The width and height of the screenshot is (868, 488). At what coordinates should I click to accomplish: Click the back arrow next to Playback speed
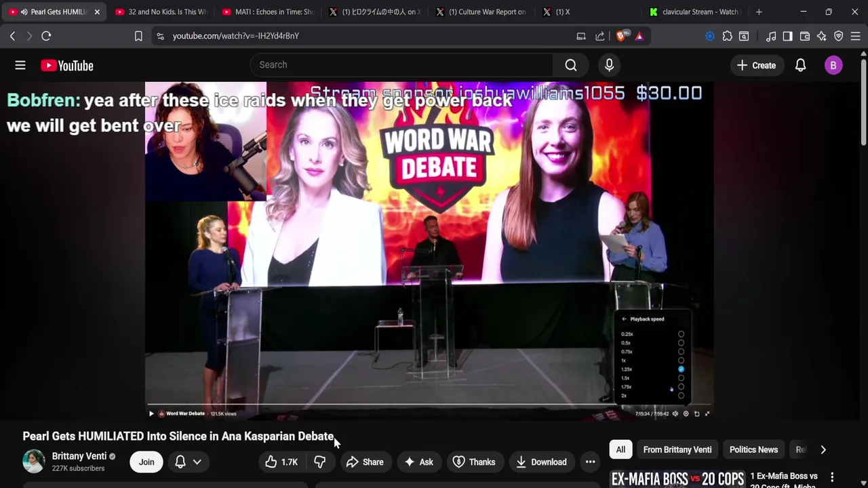(x=624, y=319)
